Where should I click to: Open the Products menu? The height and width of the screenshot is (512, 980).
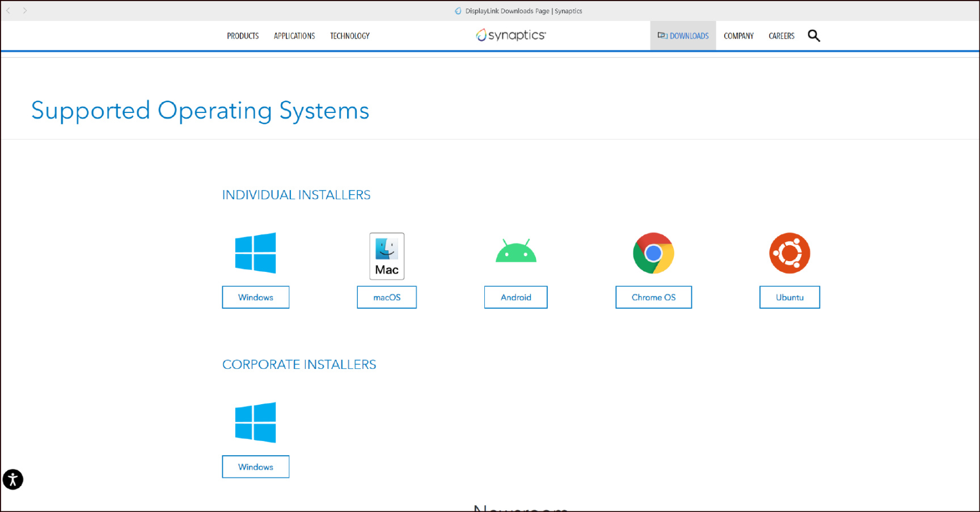click(x=243, y=36)
